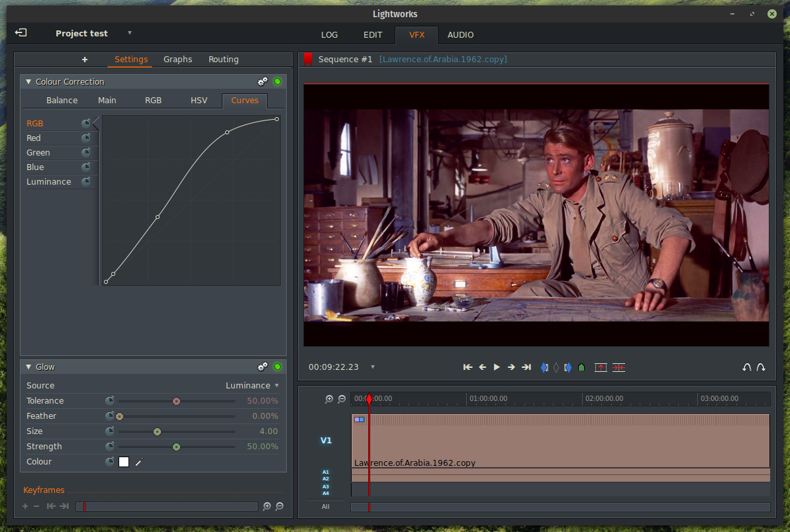The width and height of the screenshot is (790, 532).
Task: Open the Project test dropdown
Action: (130, 32)
